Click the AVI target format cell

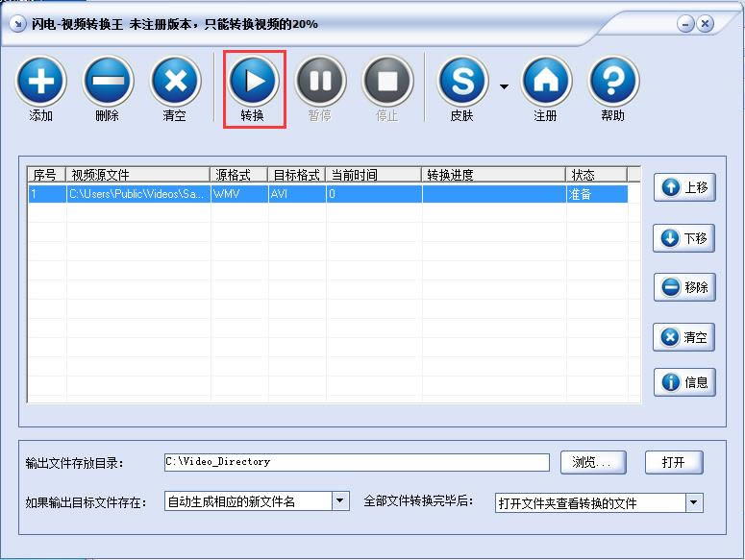pyautogui.click(x=297, y=194)
